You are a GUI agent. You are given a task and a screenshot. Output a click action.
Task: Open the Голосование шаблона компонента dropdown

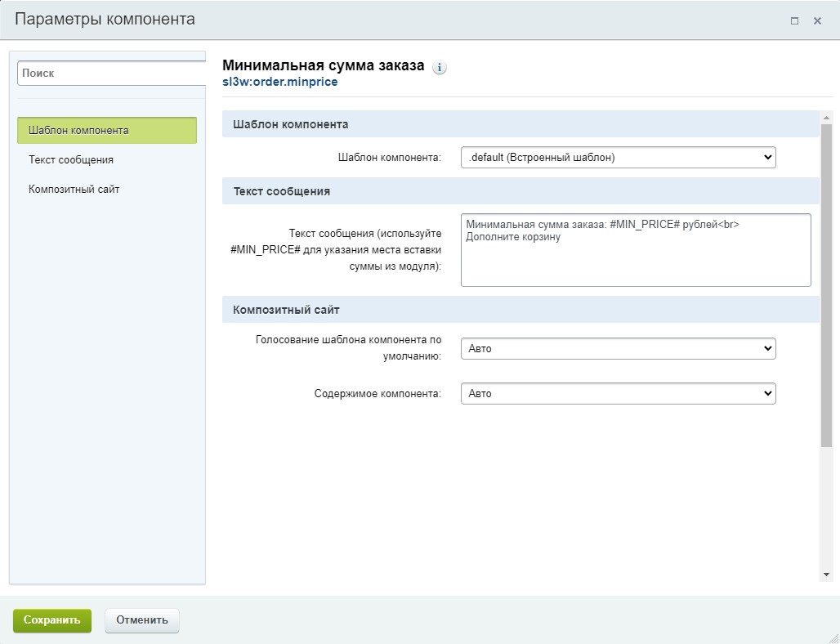point(618,349)
